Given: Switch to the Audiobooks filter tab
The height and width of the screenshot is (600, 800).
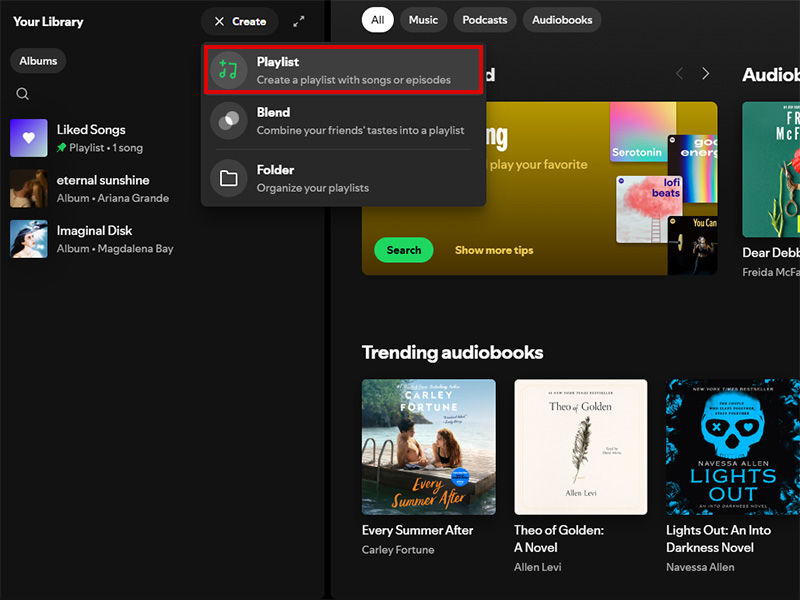Looking at the screenshot, I should coord(562,20).
